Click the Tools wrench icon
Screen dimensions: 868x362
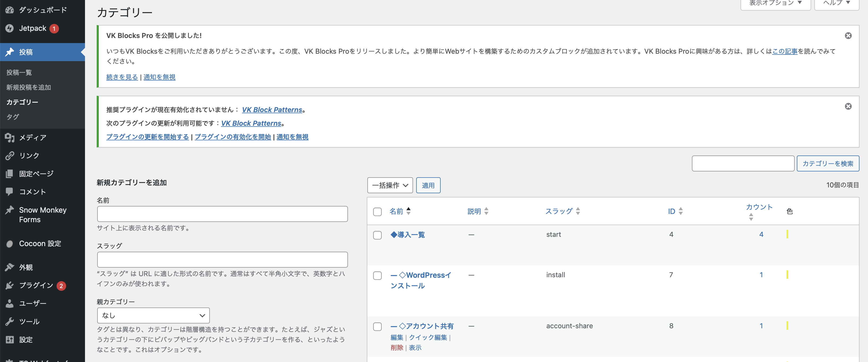[10, 322]
